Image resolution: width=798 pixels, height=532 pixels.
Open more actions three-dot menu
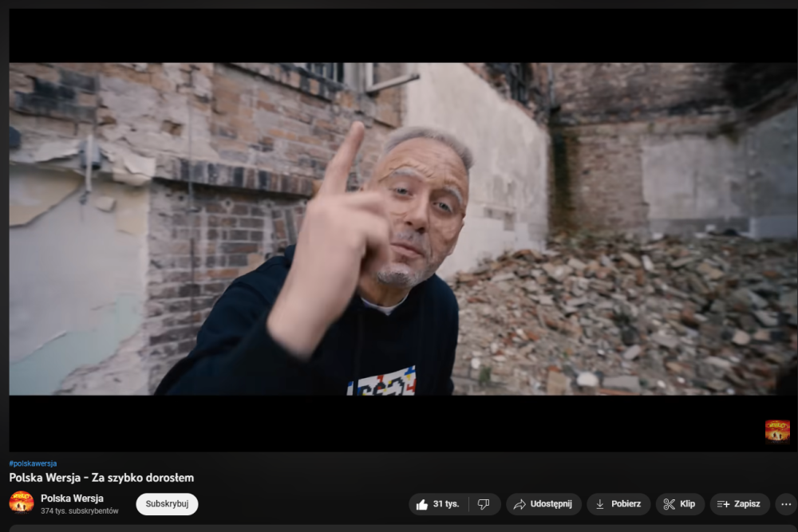(x=786, y=504)
